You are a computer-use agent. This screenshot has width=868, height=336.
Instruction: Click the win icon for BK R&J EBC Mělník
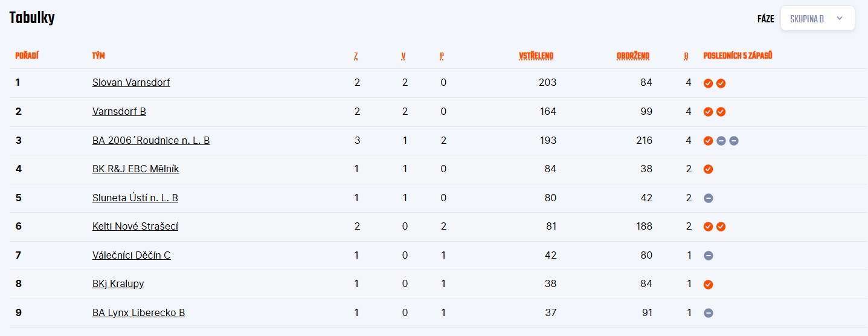coord(708,169)
